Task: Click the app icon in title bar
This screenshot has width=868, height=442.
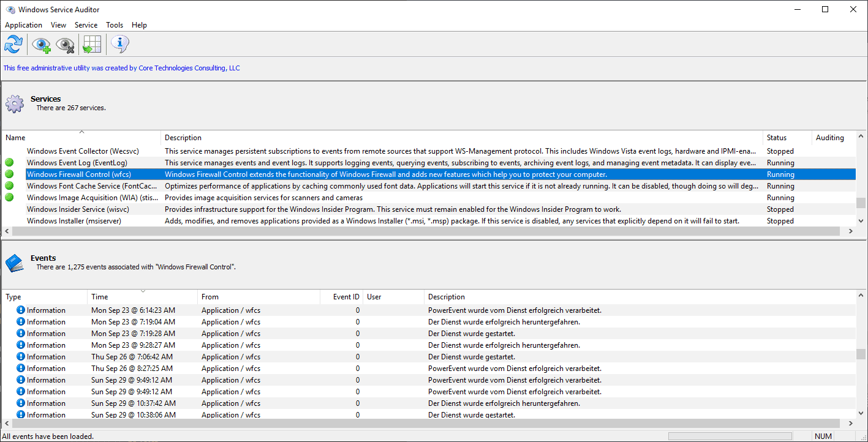Action: click(10, 10)
